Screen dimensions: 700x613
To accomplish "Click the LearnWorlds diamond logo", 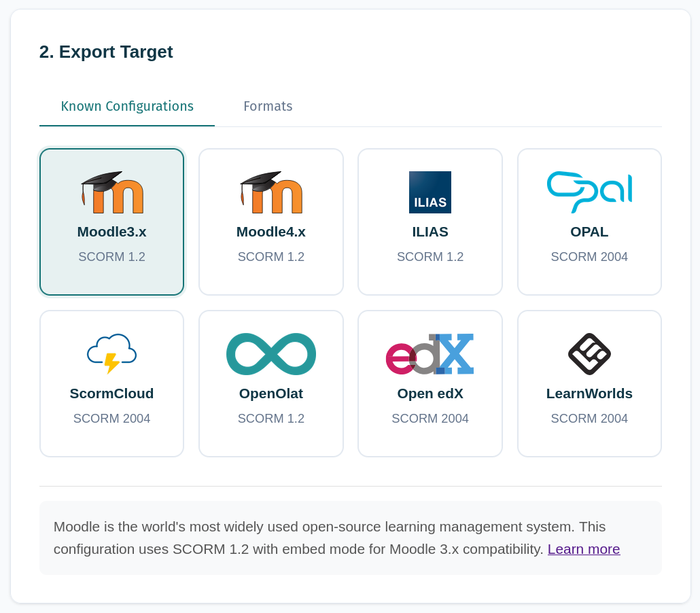I will click(x=589, y=353).
